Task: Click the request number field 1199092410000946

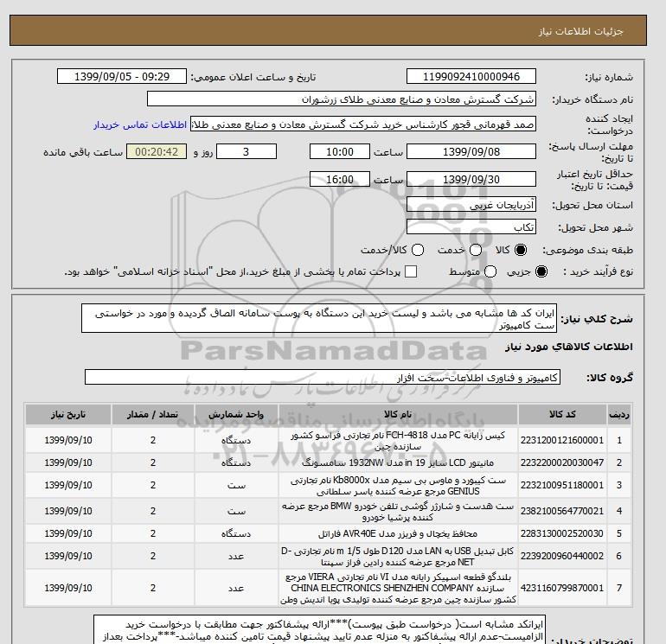Action: (471, 76)
